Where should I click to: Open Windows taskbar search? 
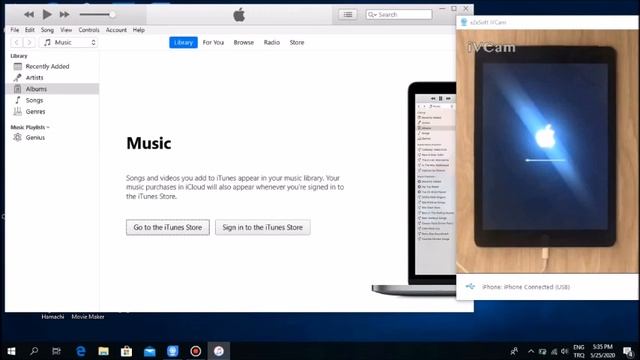pos(34,351)
